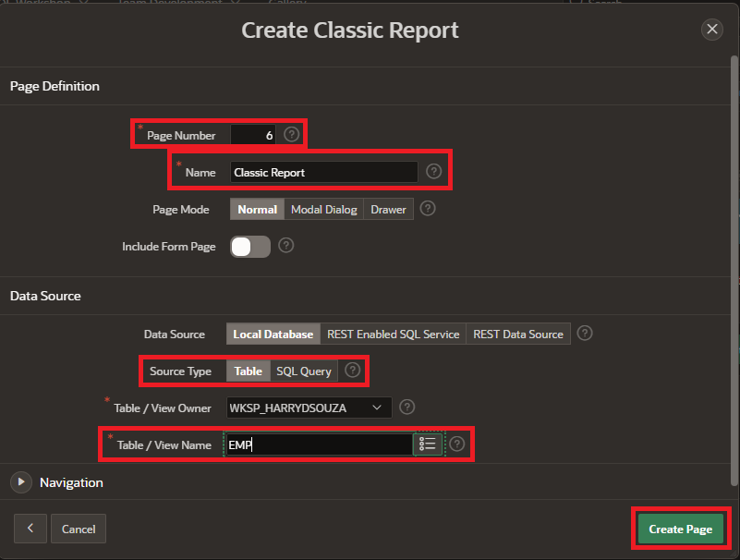Show help for Include Form Page

coord(286,246)
